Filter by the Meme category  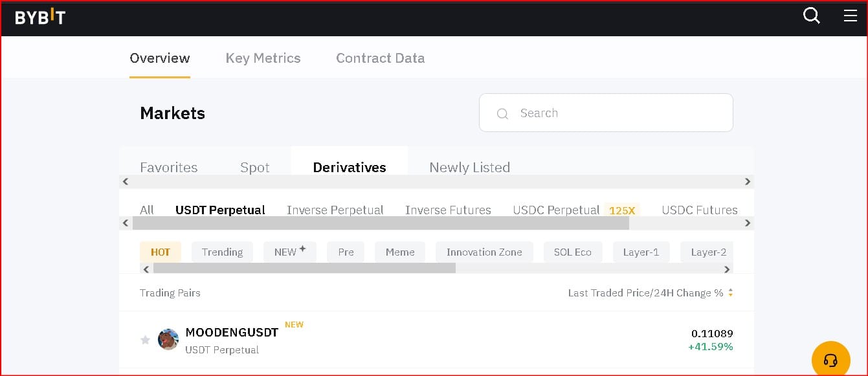tap(399, 252)
